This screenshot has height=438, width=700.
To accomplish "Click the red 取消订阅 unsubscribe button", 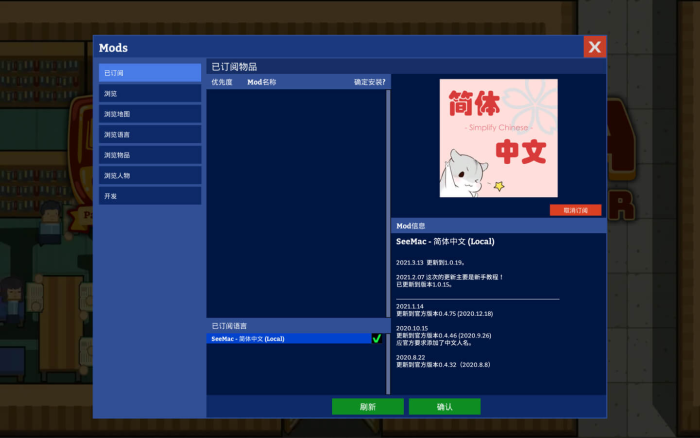I will [x=575, y=210].
